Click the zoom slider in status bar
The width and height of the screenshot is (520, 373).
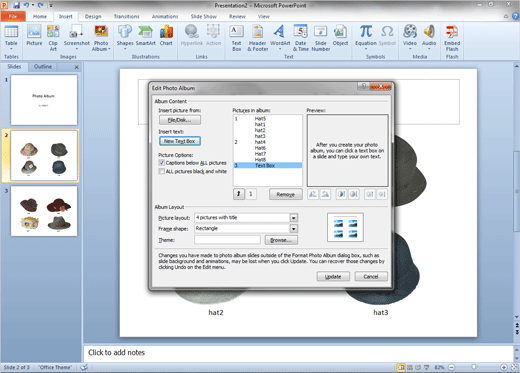point(474,367)
